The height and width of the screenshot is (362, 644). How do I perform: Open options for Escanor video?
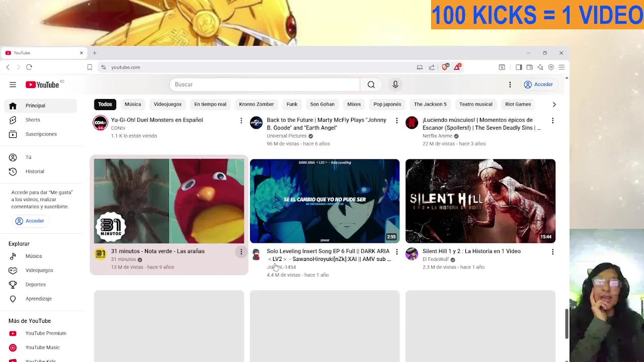552,121
